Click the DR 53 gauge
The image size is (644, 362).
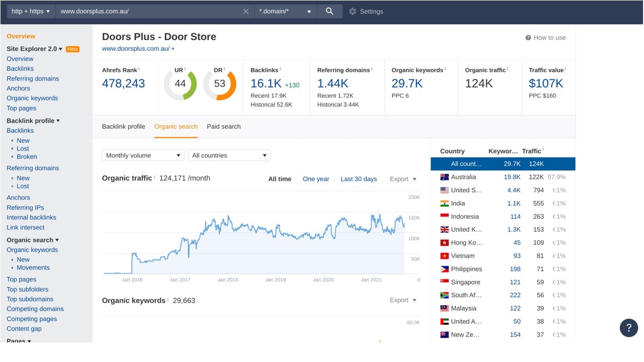220,84
